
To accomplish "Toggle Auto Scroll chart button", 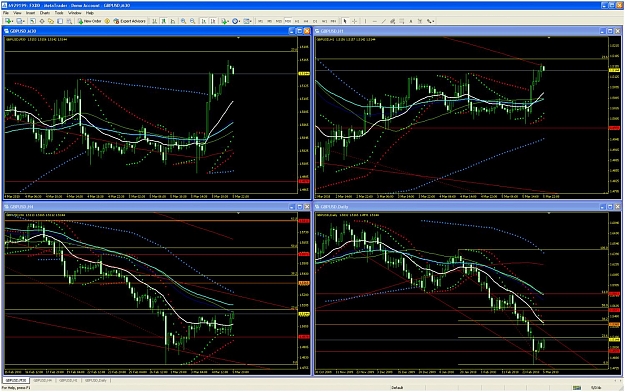I will coord(204,21).
